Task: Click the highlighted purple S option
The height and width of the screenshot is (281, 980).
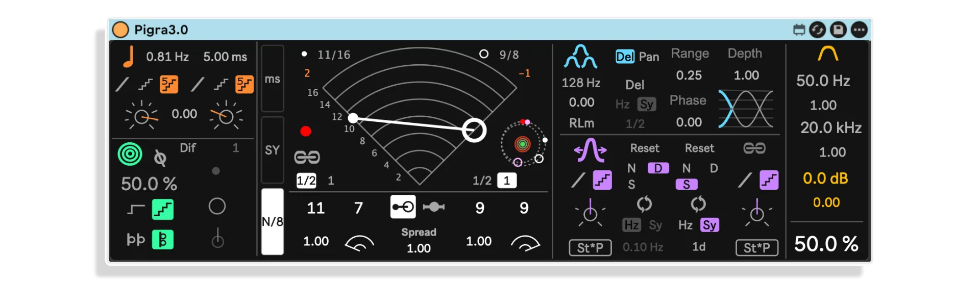Action: (x=687, y=185)
